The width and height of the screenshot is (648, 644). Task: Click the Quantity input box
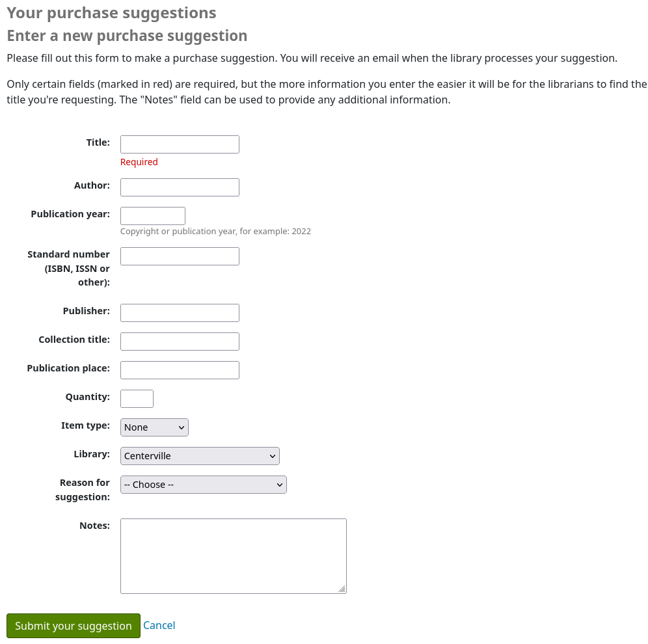click(136, 398)
